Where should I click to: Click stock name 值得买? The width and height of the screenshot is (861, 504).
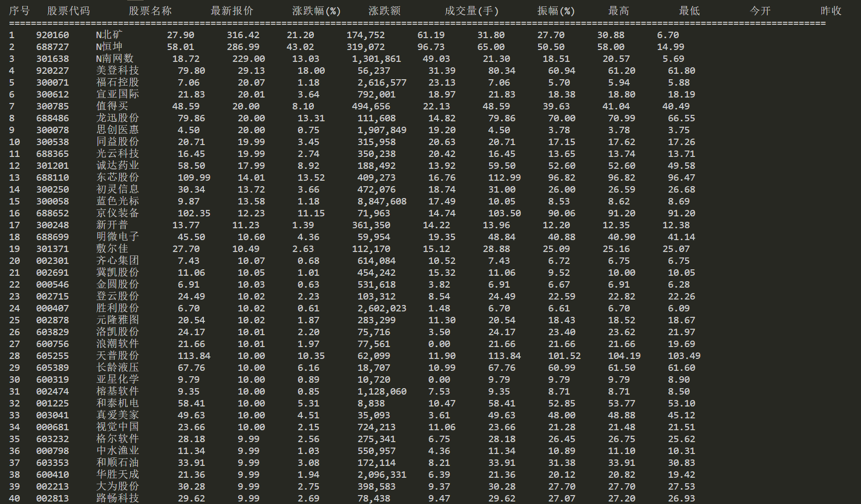tap(112, 106)
